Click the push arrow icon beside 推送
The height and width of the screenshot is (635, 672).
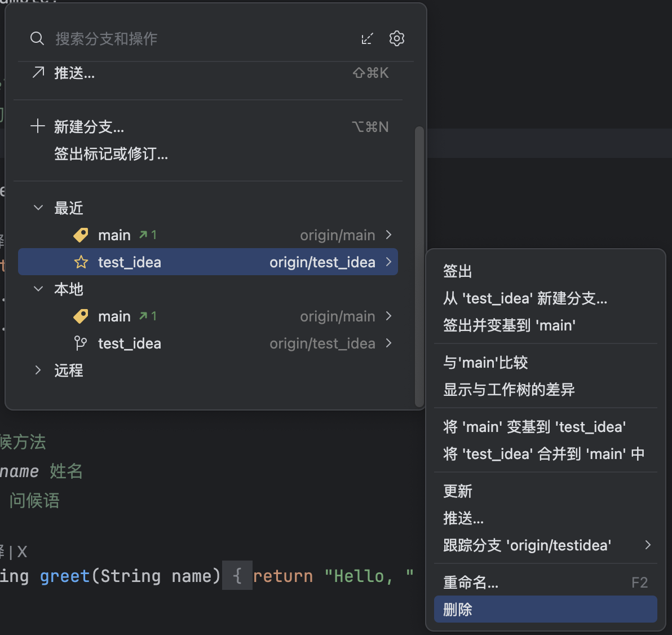point(37,72)
